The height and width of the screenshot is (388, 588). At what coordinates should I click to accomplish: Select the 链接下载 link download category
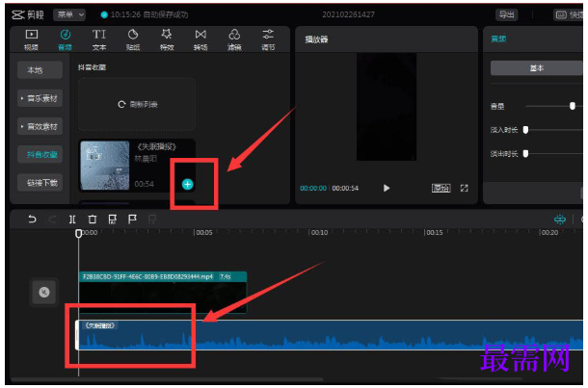coord(40,183)
